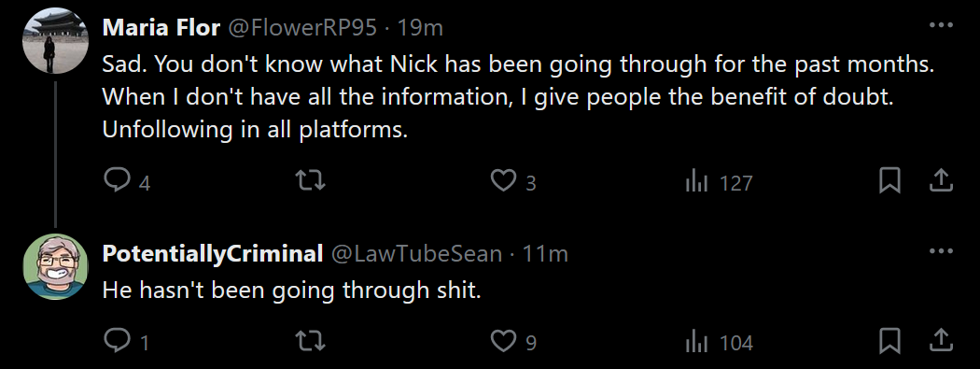This screenshot has height=369, width=980.
Task: Open the @FlowerRP95 handle link
Action: pyautogui.click(x=302, y=27)
